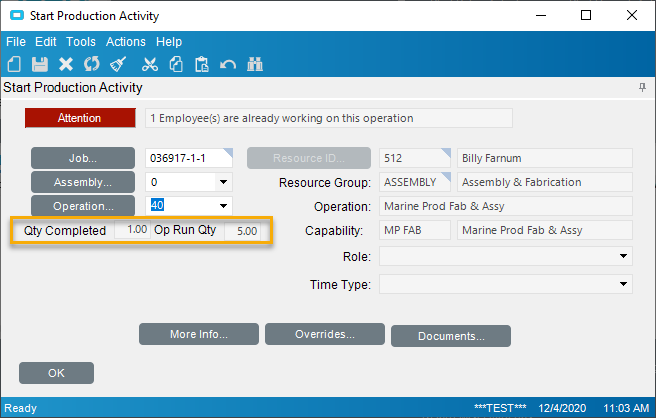The height and width of the screenshot is (418, 656).
Task: Click the Time Type: label
Action: (340, 285)
